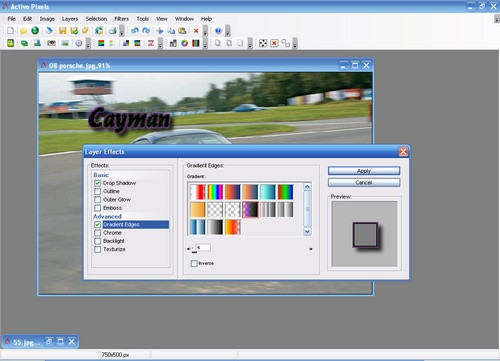Select the rainbow spectrum gradient swatch
This screenshot has height=361, width=500.
click(x=215, y=192)
